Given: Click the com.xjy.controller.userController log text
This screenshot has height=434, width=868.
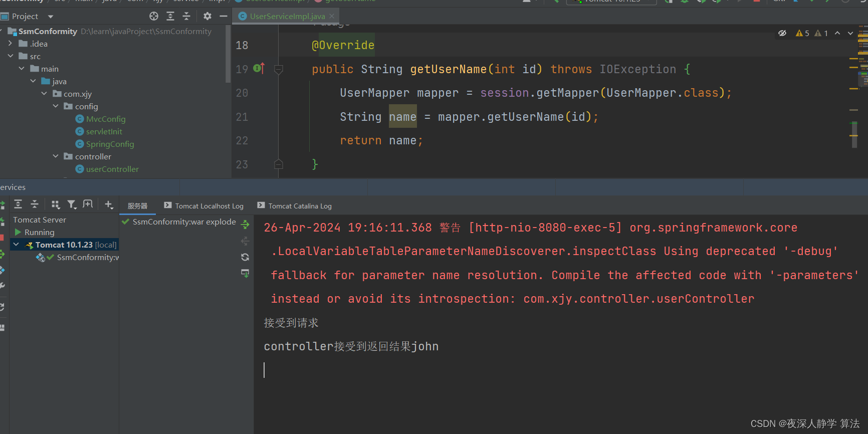Looking at the screenshot, I should click(x=639, y=299).
